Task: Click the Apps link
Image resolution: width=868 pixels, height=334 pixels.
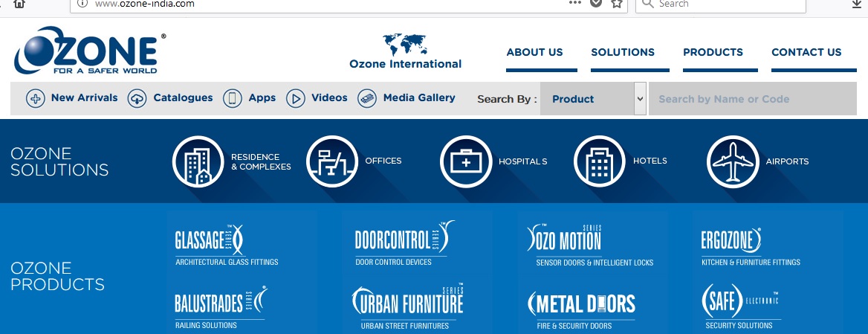Action: point(262,97)
